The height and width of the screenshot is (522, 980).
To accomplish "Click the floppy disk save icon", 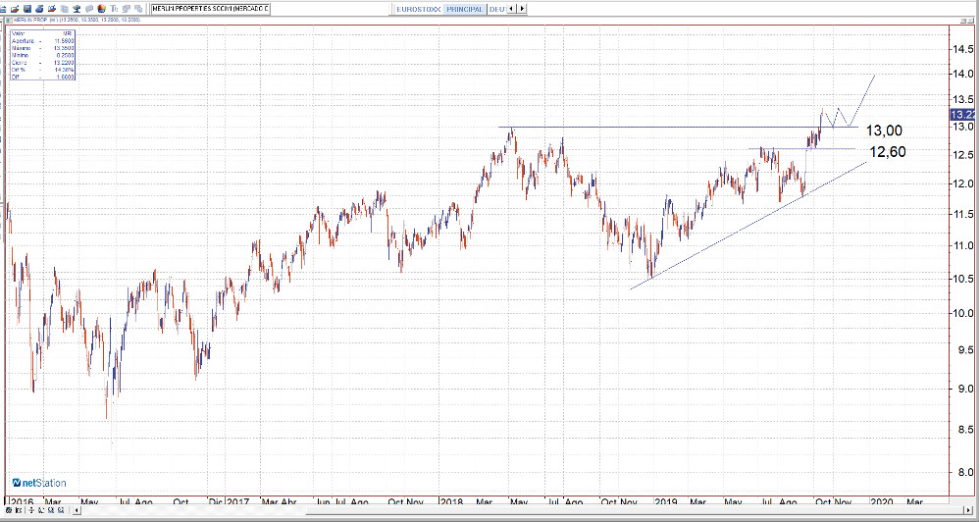I will pyautogui.click(x=26, y=9).
